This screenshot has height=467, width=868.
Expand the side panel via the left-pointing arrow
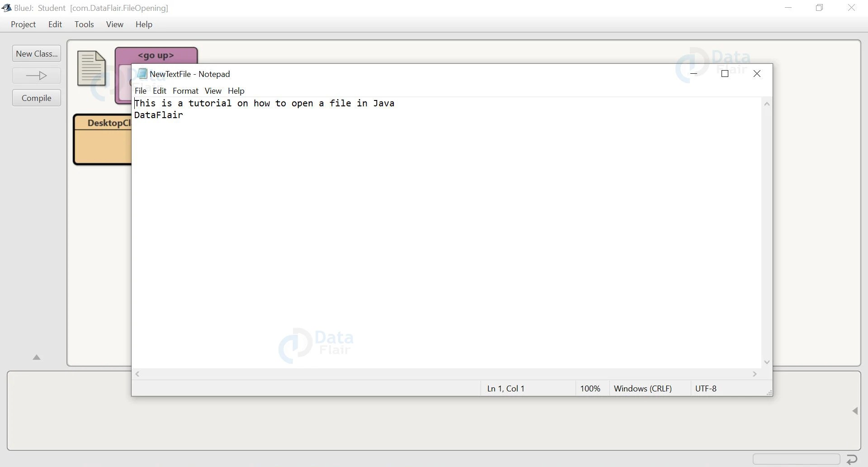(855, 410)
